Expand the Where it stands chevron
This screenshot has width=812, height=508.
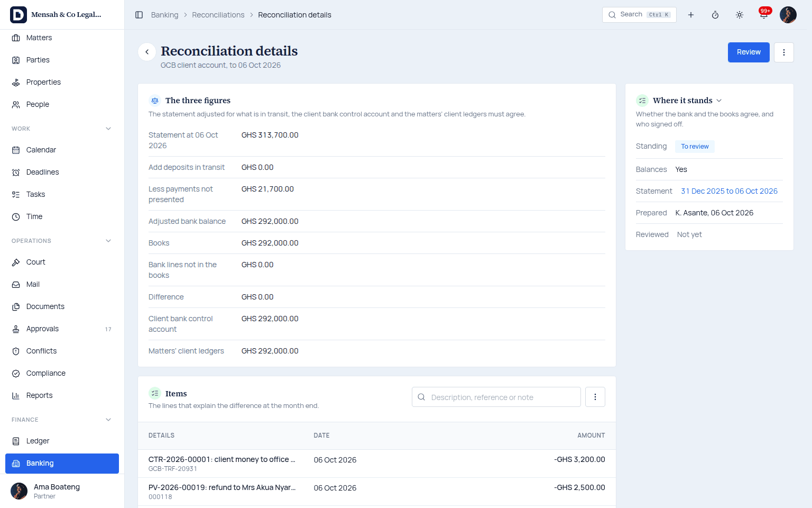pos(719,101)
